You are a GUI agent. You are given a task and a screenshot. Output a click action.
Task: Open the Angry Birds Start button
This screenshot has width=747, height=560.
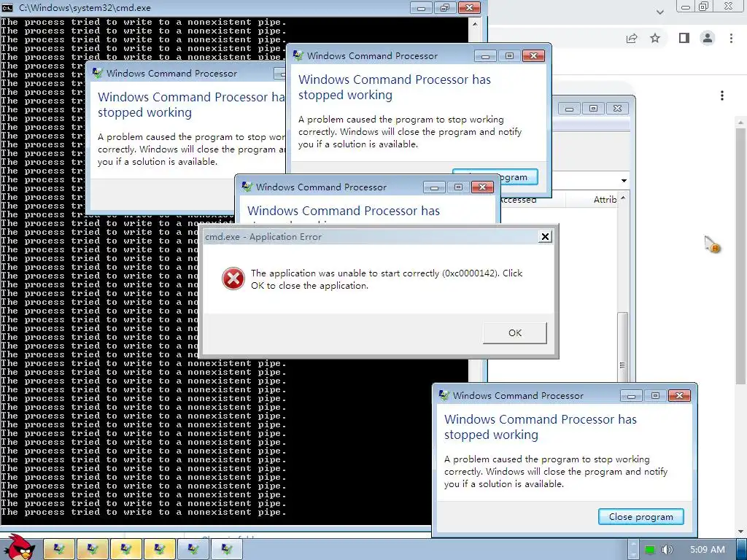point(18,548)
